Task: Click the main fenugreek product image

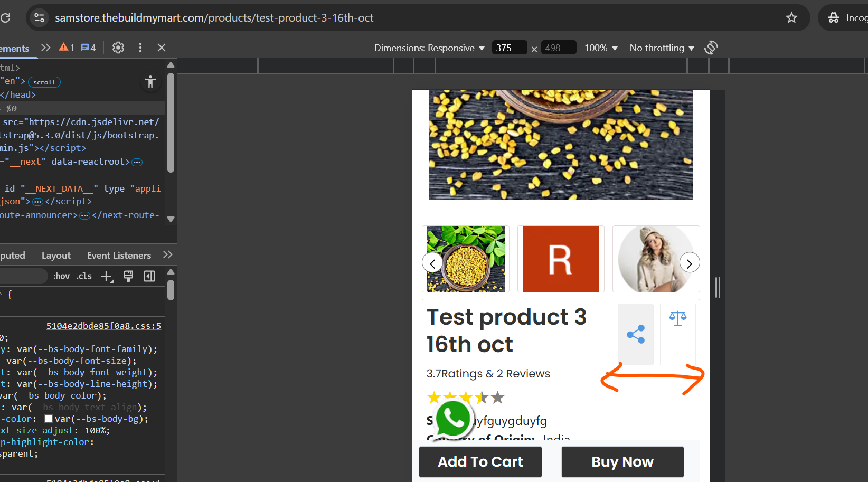Action: coord(561,145)
